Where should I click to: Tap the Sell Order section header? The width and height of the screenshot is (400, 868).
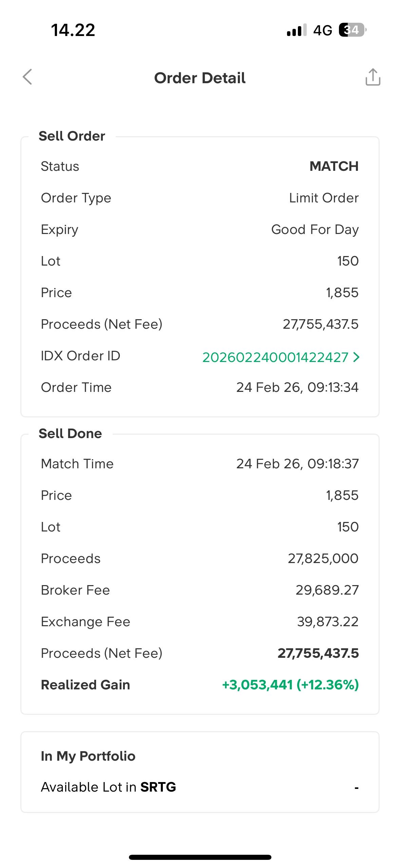tap(72, 136)
